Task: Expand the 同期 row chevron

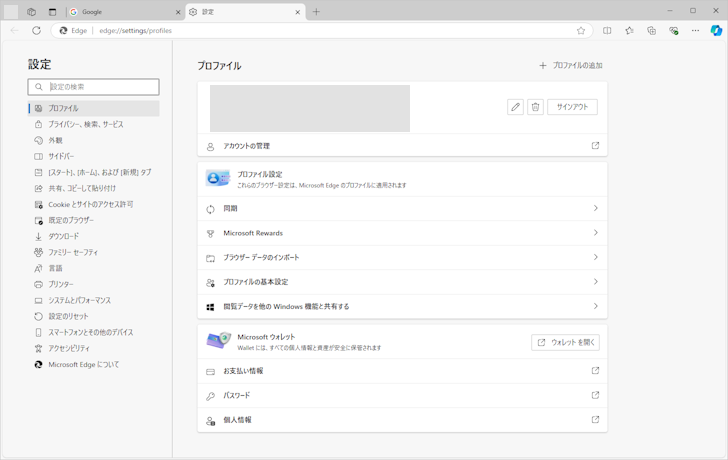Action: [596, 208]
